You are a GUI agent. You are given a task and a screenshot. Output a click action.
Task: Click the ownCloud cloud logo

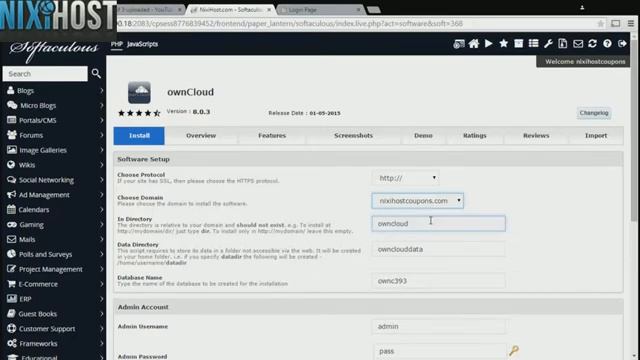pyautogui.click(x=139, y=92)
